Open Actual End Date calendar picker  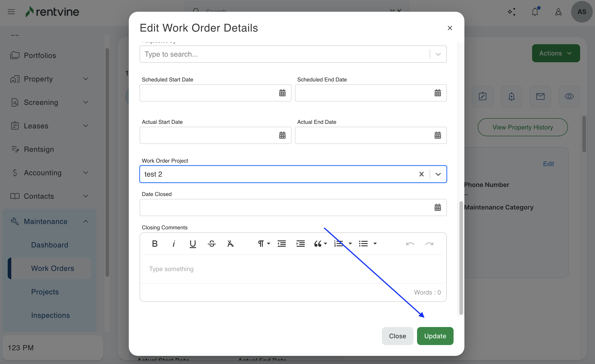tap(437, 135)
